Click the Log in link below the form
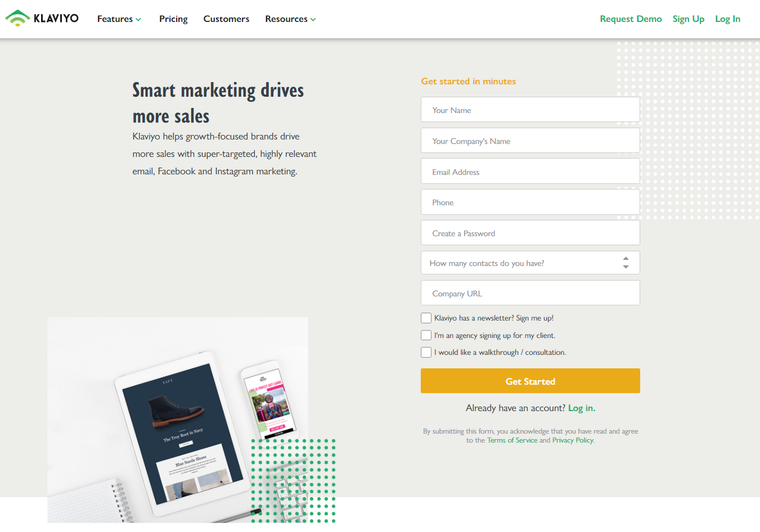Screen dimensions: 760x532 coord(582,408)
